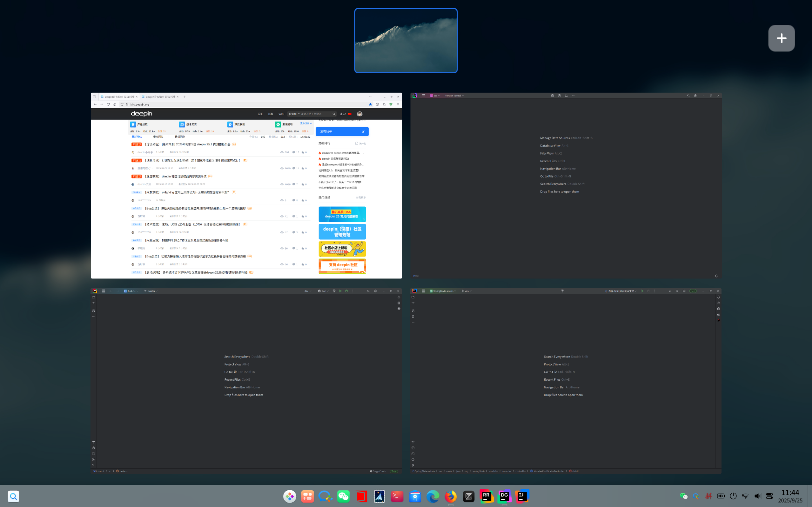Image resolution: width=812 pixels, height=507 pixels.
Task: Launch Microsoft Edge from the dock
Action: 433,496
